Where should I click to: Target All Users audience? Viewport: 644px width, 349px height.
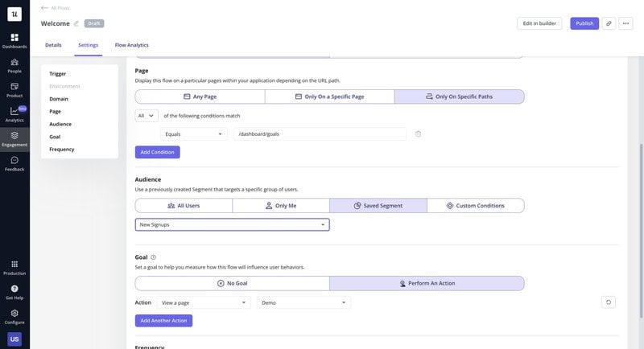pyautogui.click(x=184, y=206)
